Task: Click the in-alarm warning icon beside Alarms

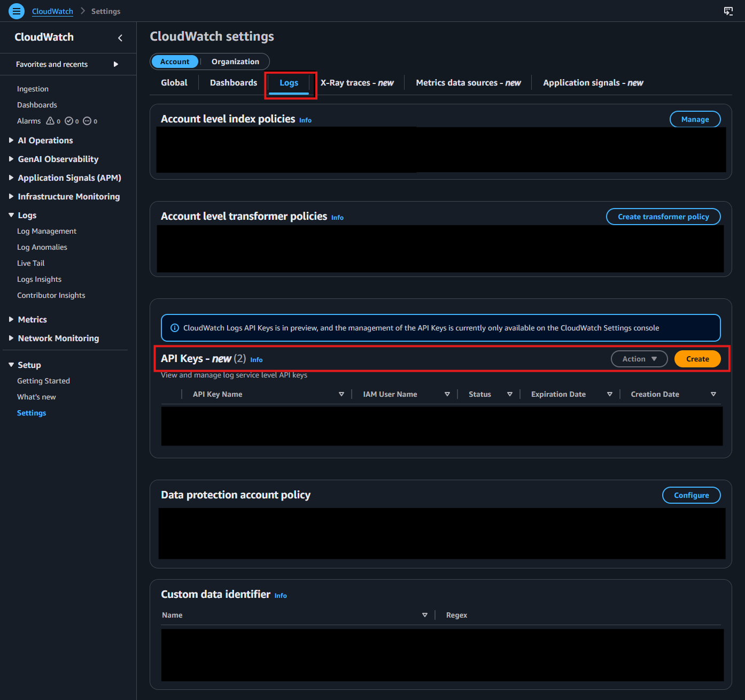Action: click(51, 121)
